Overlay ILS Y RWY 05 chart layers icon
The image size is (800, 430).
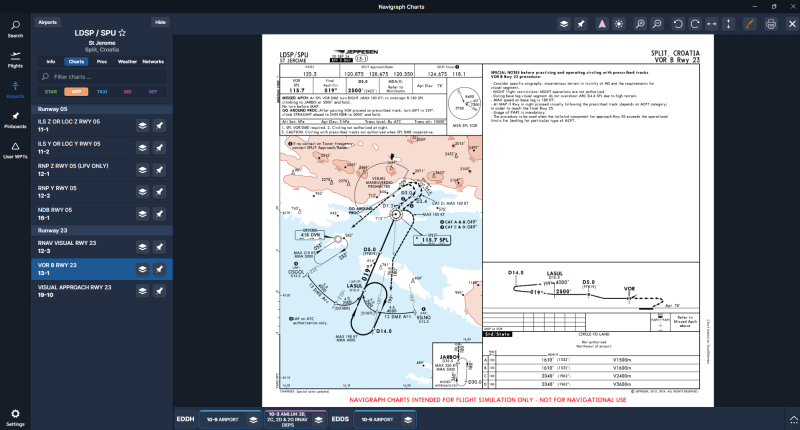(x=142, y=148)
